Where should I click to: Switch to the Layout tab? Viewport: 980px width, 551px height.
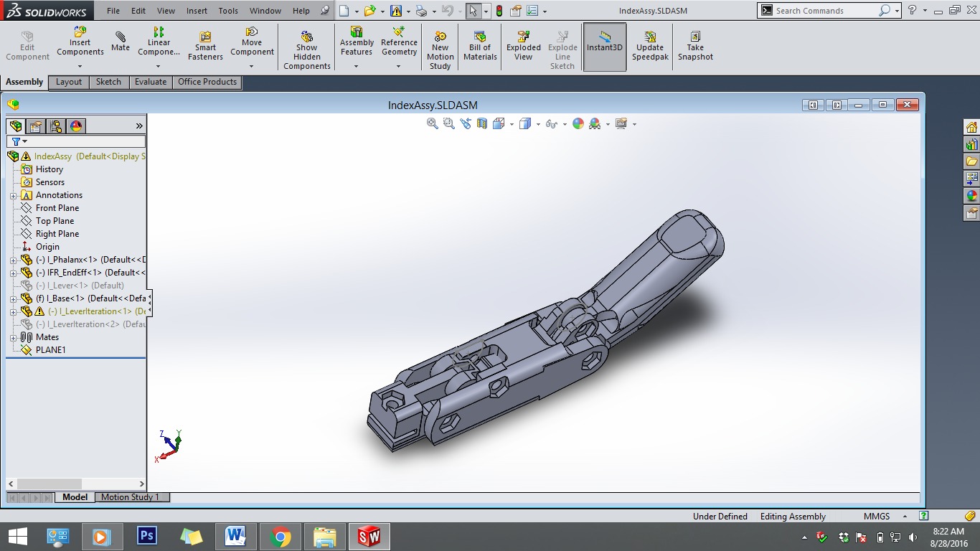coord(69,82)
